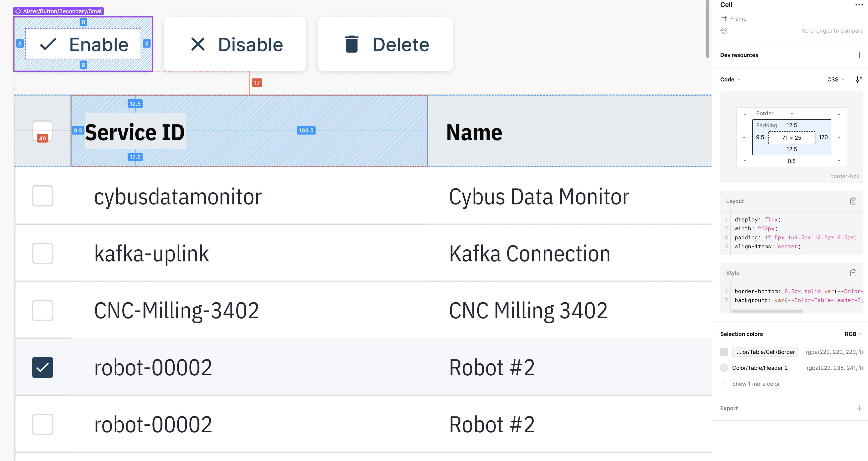Click the Delete button
868x461 pixels.
tap(385, 44)
